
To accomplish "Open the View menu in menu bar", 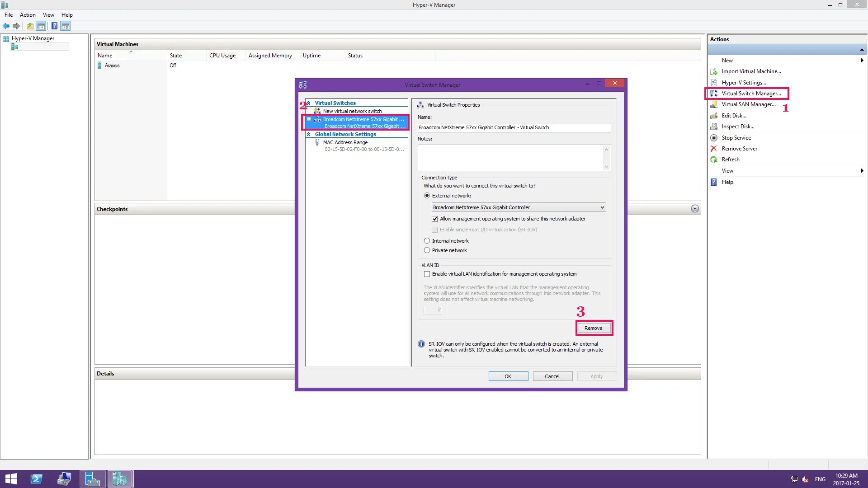I will [x=48, y=15].
